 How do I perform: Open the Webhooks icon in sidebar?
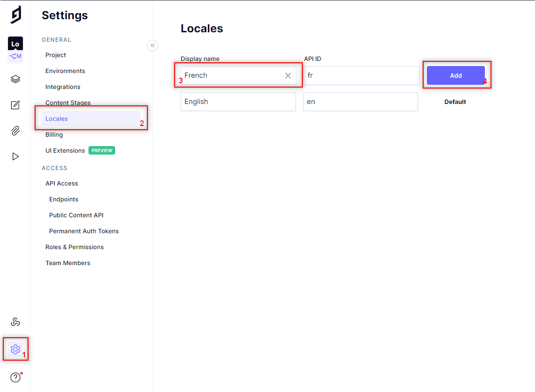point(15,322)
